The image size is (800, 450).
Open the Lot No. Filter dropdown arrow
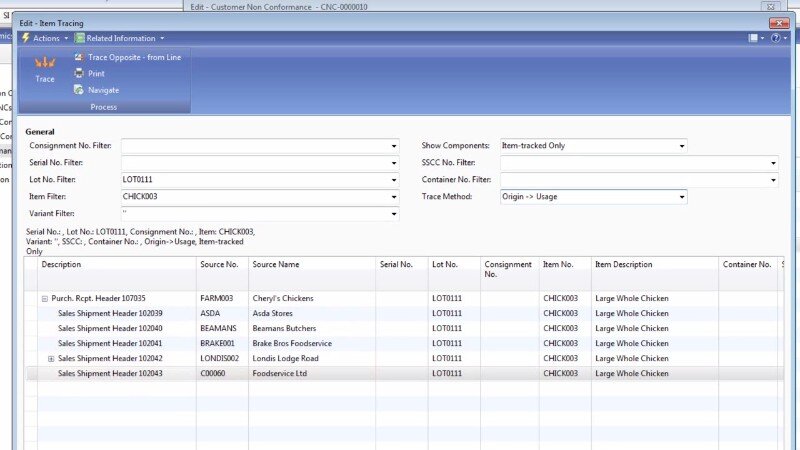pyautogui.click(x=394, y=180)
